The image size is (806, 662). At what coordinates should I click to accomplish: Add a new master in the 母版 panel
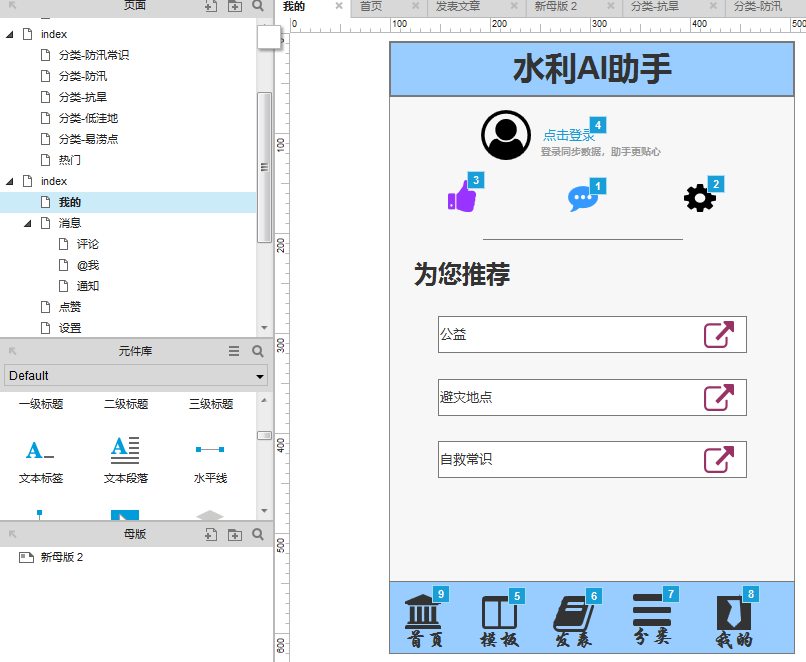tap(211, 535)
